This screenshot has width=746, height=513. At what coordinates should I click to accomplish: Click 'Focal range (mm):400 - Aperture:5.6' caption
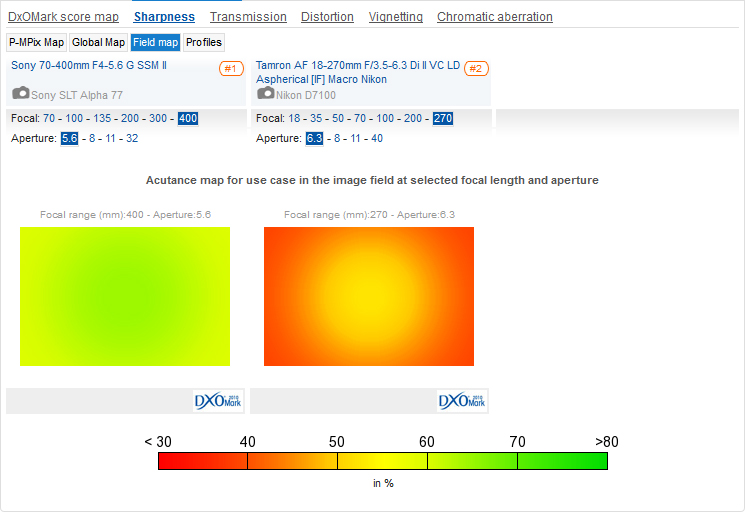tap(125, 215)
